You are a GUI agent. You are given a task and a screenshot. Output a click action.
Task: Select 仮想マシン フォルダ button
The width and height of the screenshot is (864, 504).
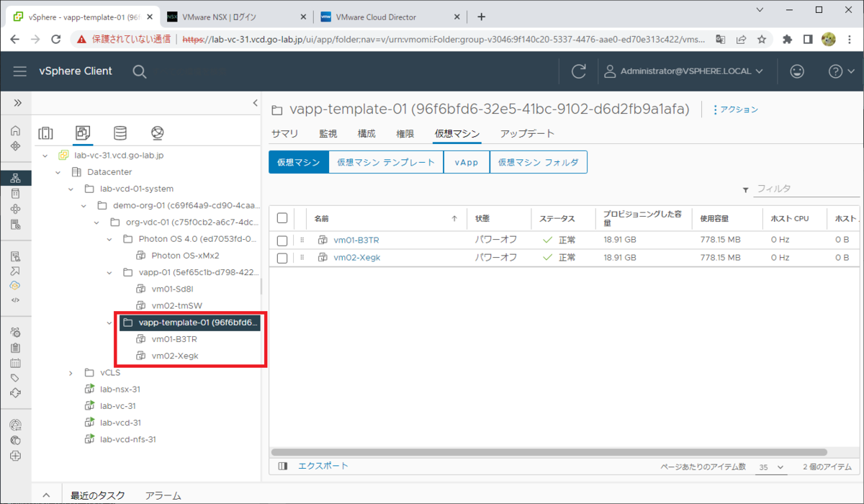539,162
